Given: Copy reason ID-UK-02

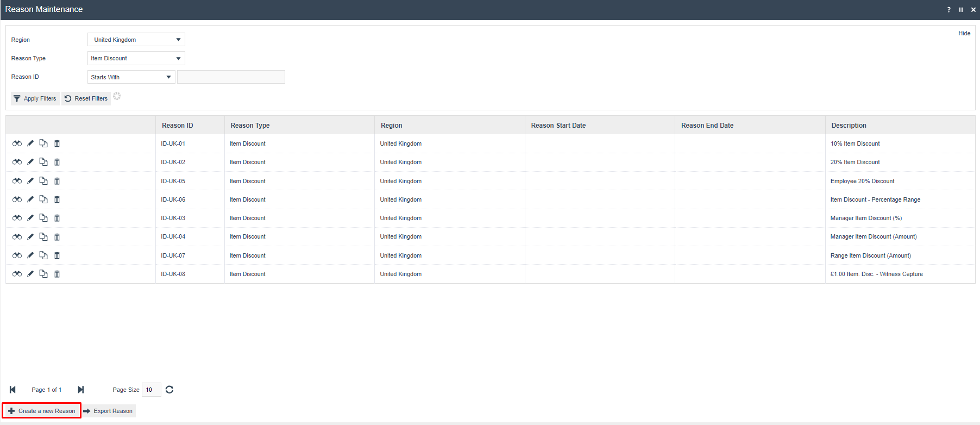Looking at the screenshot, I should click(43, 162).
